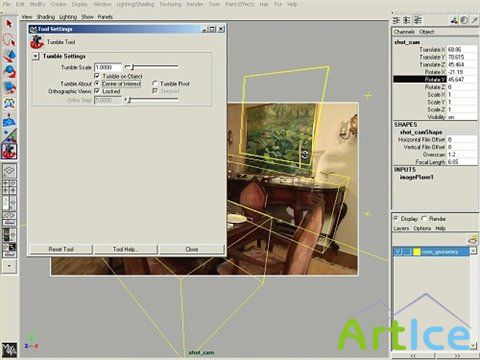This screenshot has height=360, width=480.
Task: Pick the bottom layout preset icon
Action: [9, 250]
